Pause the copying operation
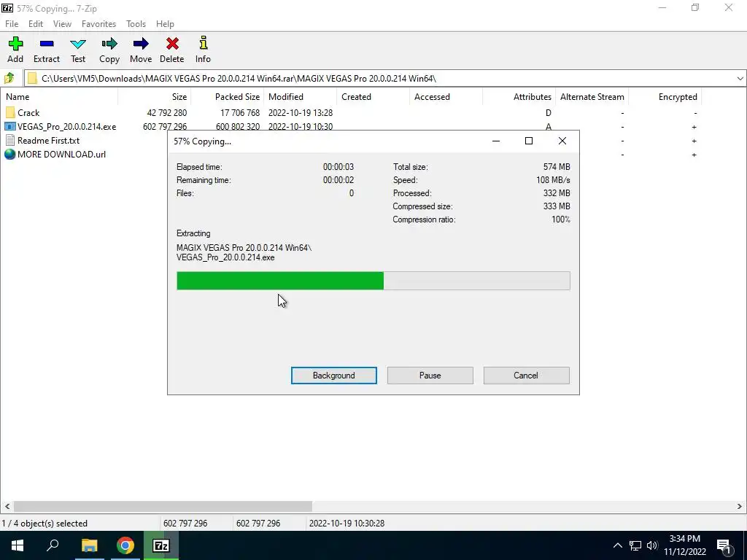 pyautogui.click(x=430, y=376)
